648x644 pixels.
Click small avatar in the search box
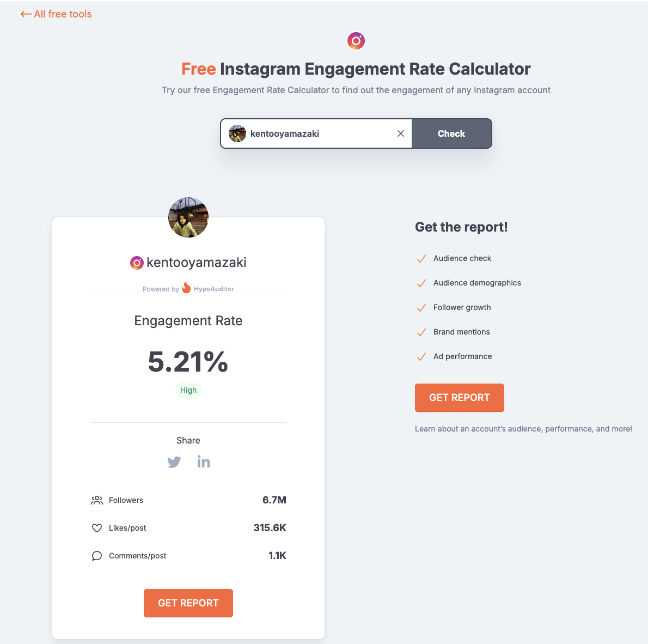tap(237, 133)
